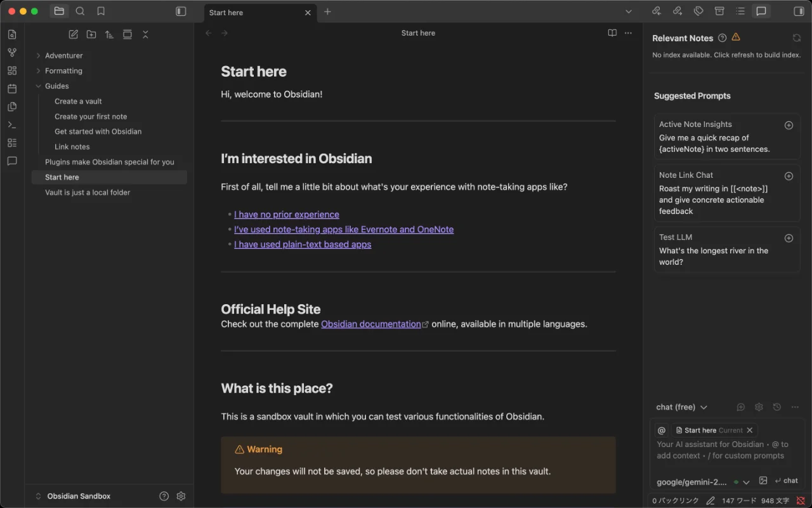812x508 pixels.
Task: Open chat history in Copilot panel
Action: 777,407
